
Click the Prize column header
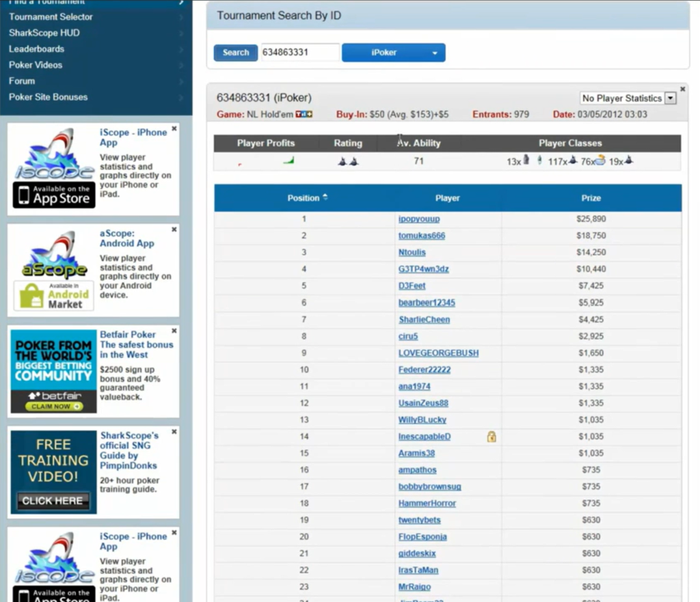click(591, 198)
